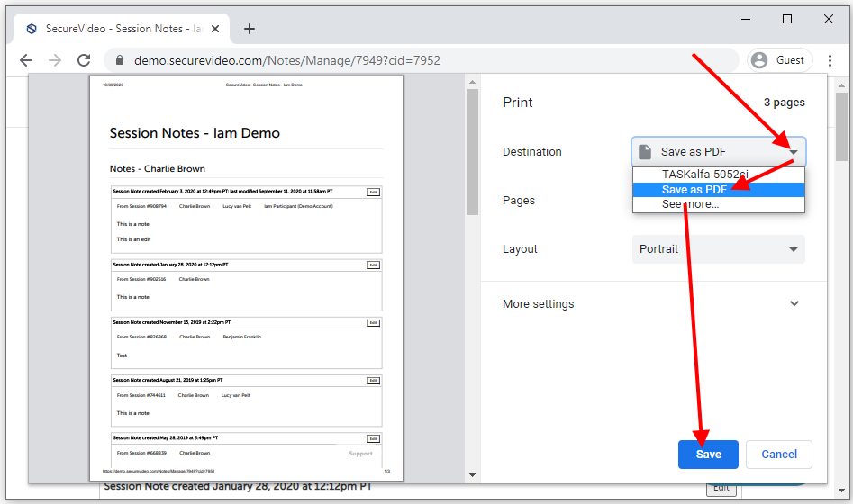The height and width of the screenshot is (504, 853).
Task: Click the padlock site info icon
Action: coord(119,60)
